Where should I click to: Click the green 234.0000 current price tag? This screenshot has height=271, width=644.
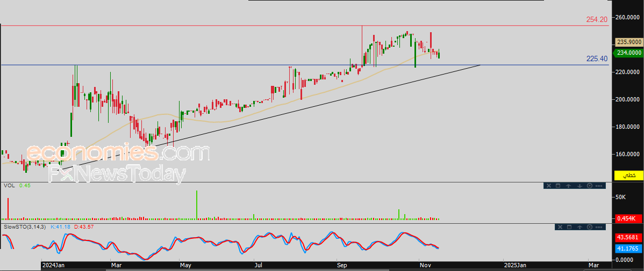(628, 53)
